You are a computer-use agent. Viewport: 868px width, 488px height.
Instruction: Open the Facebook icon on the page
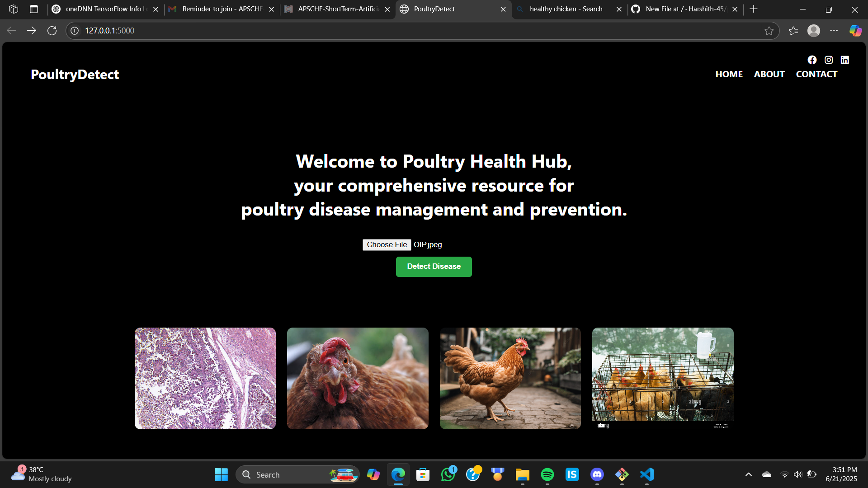point(812,60)
